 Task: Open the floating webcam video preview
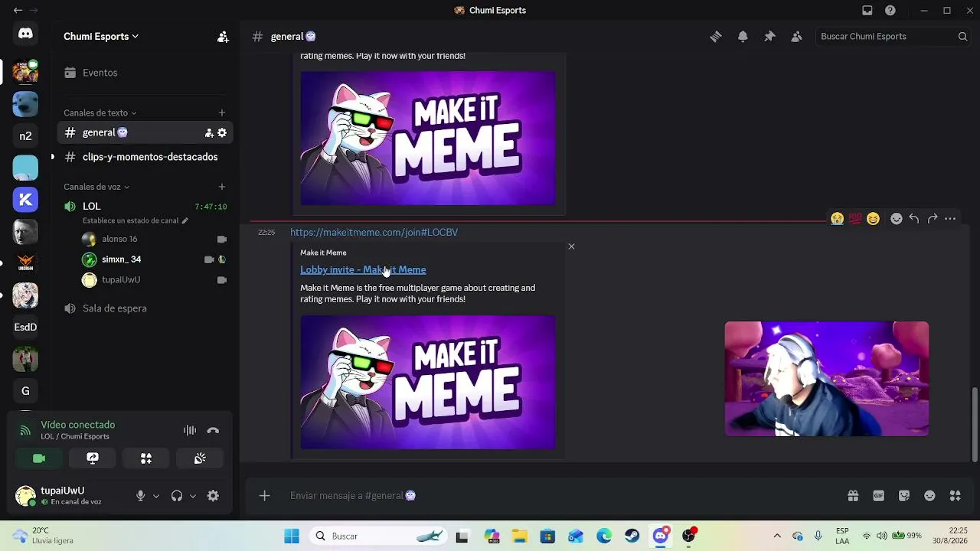pyautogui.click(x=827, y=379)
